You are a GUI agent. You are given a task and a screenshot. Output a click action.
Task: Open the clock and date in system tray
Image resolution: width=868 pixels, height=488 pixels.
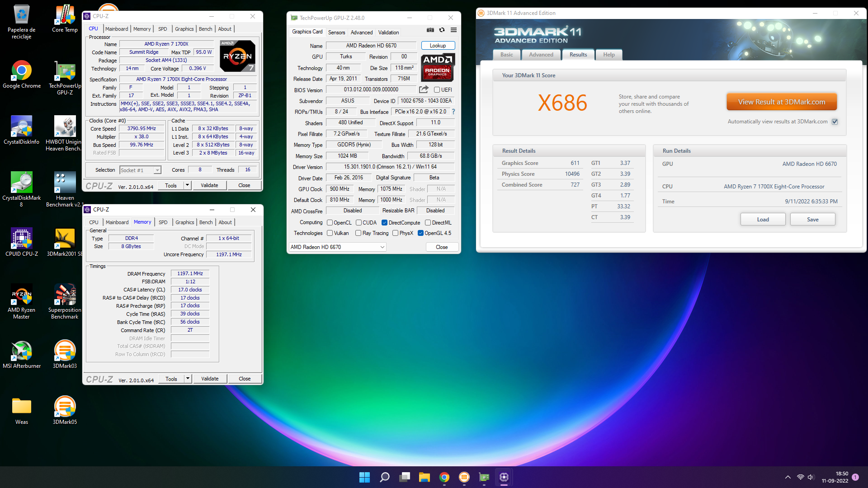[x=835, y=477]
